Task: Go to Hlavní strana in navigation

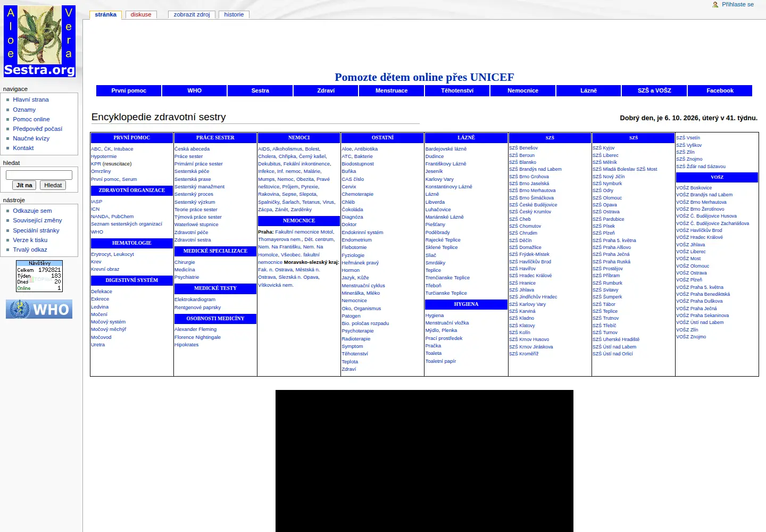Action: (31, 99)
